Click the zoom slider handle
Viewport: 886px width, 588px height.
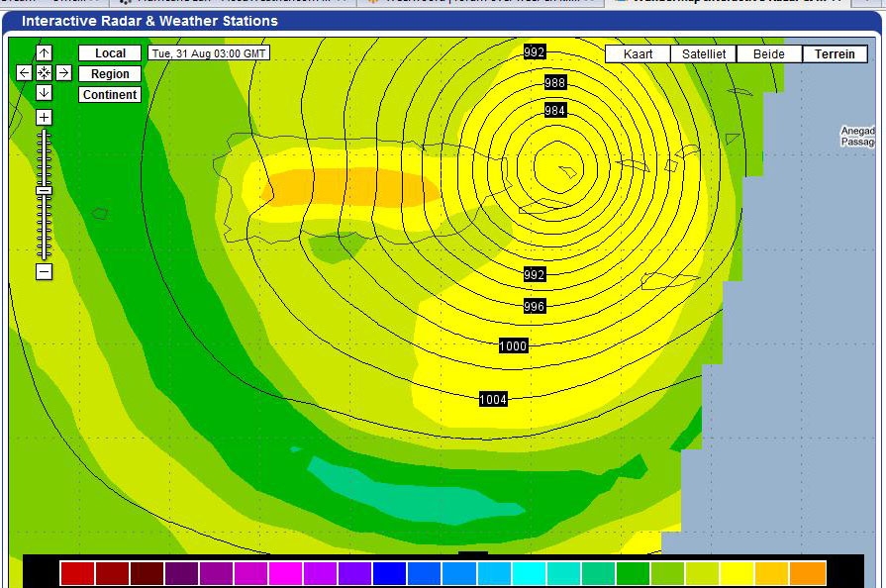[45, 190]
